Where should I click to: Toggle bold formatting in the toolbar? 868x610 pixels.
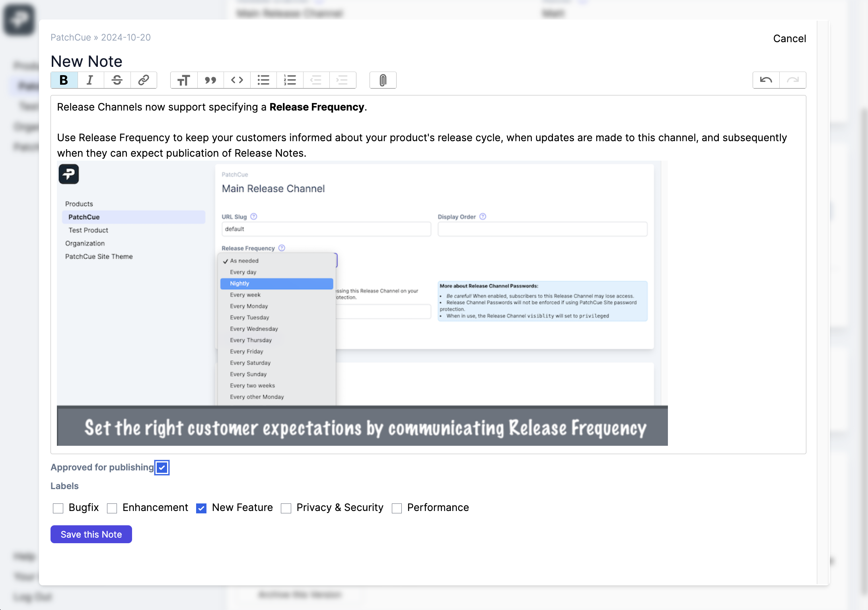coord(64,80)
